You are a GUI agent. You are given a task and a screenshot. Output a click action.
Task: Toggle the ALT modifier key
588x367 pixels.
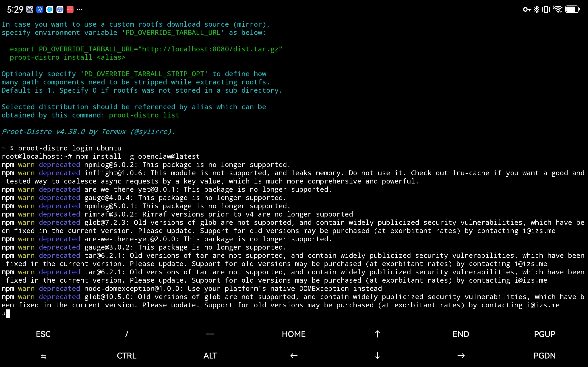click(x=210, y=356)
